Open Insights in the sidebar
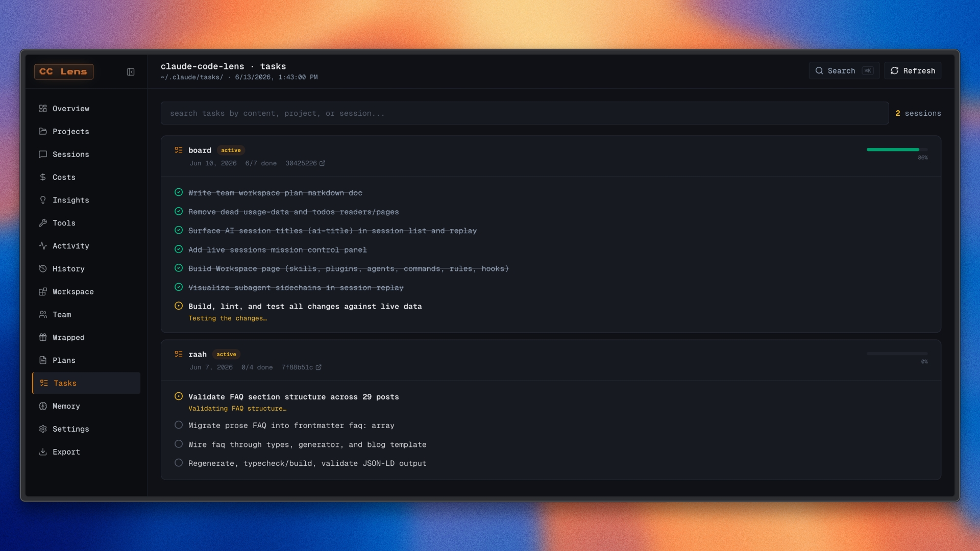Image resolution: width=980 pixels, height=551 pixels. (86, 201)
